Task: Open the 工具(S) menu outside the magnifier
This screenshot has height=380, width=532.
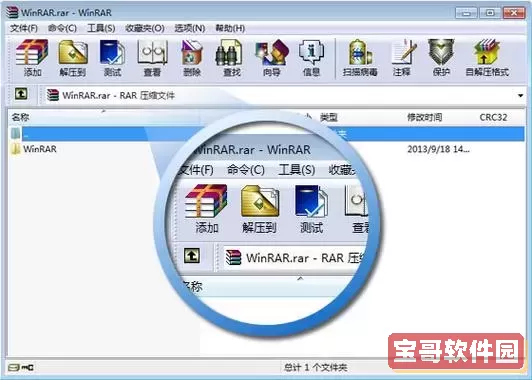Action: pos(101,28)
